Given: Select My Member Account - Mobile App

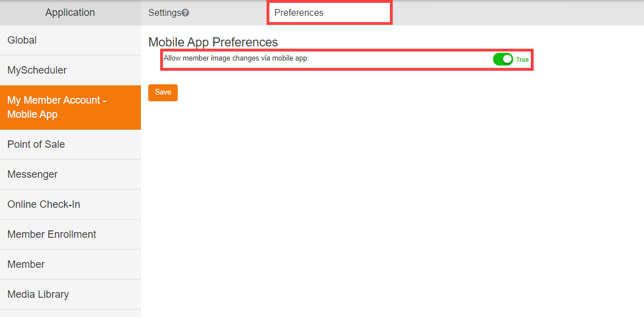Looking at the screenshot, I should click(70, 107).
